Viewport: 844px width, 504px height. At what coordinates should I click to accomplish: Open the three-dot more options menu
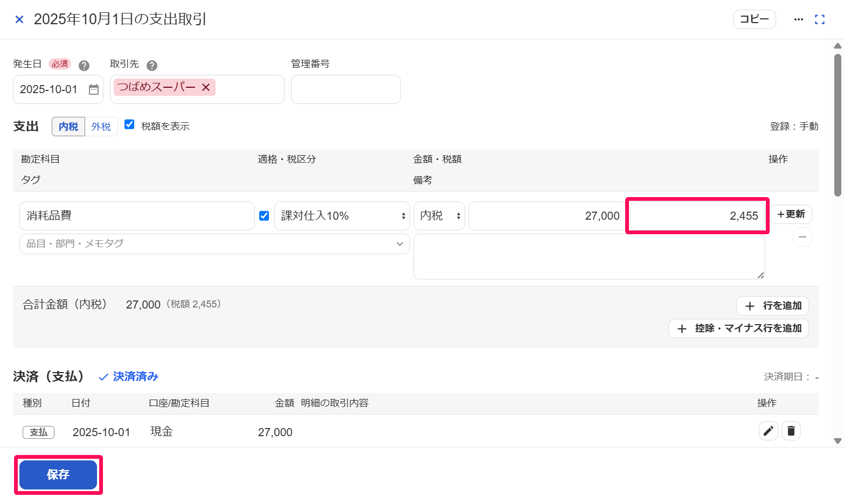pos(799,19)
